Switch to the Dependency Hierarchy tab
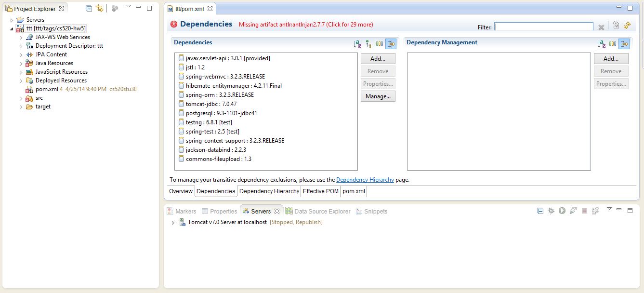The image size is (644, 293). tap(269, 191)
